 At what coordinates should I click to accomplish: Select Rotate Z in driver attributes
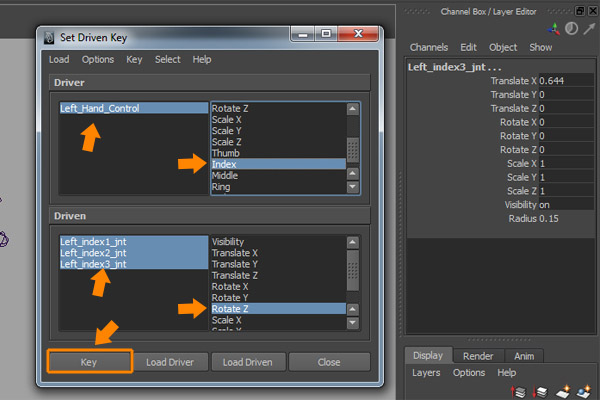click(278, 108)
